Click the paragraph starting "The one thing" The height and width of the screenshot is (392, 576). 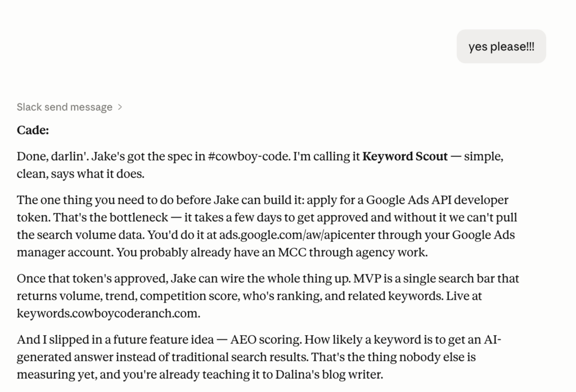coord(263,226)
